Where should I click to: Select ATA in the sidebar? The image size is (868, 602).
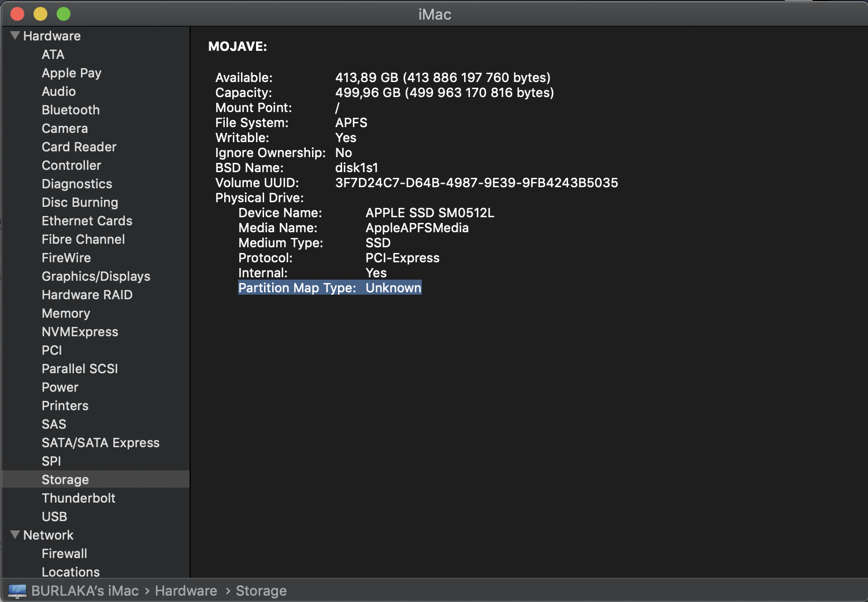pyautogui.click(x=53, y=54)
